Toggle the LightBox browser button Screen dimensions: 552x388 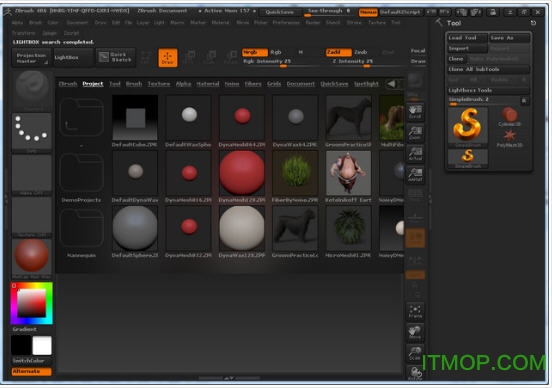(73, 57)
